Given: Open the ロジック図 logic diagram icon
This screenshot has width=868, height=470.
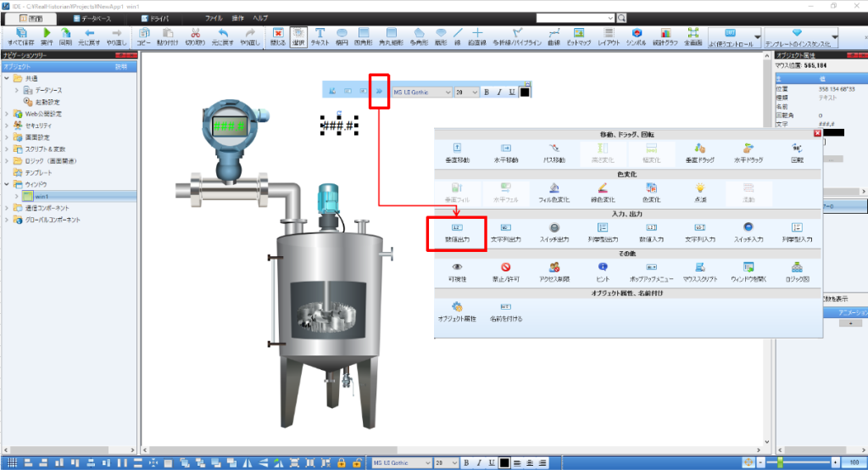Looking at the screenshot, I should point(796,271).
